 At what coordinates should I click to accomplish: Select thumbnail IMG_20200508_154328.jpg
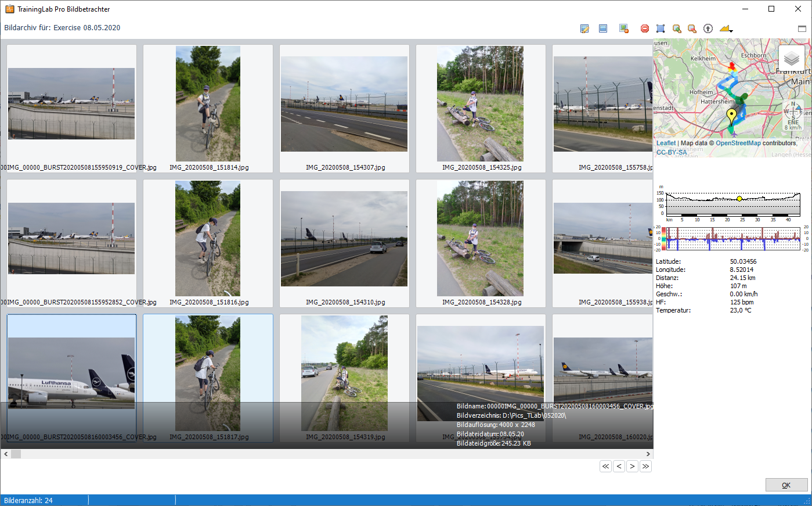tap(481, 243)
